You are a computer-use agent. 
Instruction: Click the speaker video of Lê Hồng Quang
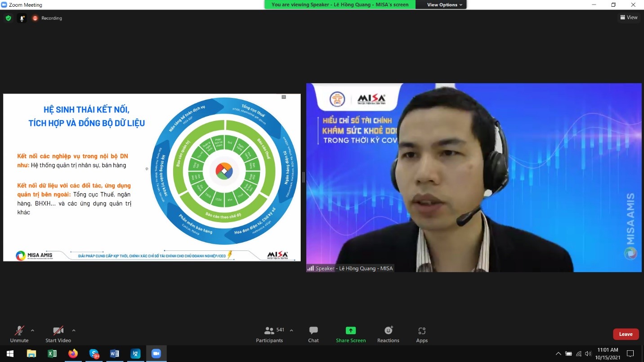[x=474, y=178]
